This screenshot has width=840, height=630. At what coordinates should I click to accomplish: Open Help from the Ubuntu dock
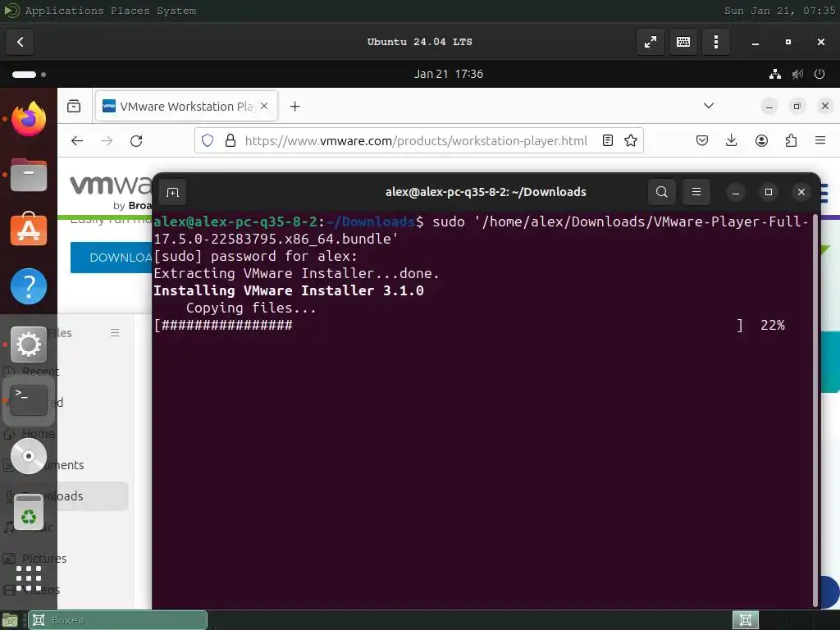(x=29, y=286)
